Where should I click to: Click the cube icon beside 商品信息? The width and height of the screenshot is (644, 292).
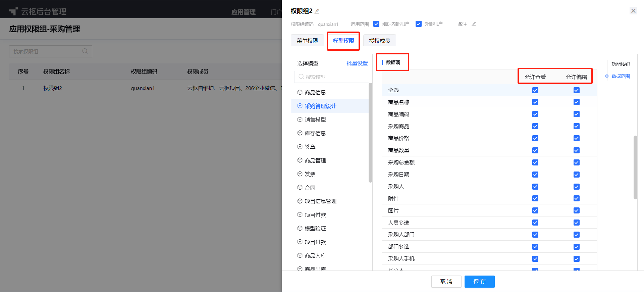click(x=300, y=92)
